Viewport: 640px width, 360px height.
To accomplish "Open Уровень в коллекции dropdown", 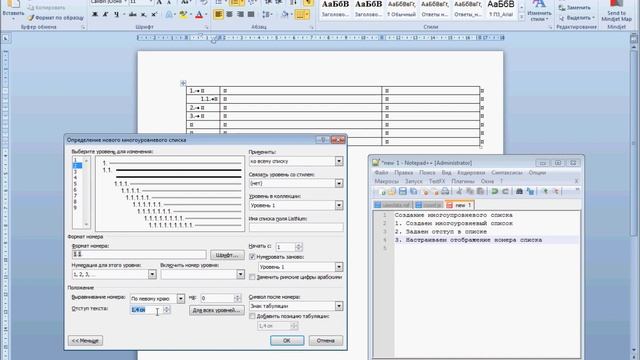I will tap(339, 205).
